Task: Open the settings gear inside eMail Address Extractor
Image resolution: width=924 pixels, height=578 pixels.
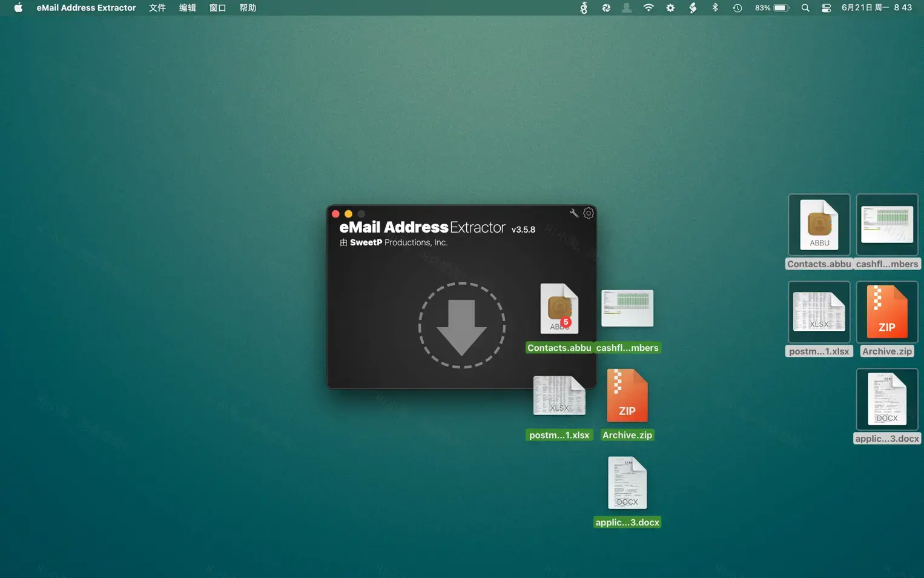Action: [x=588, y=213]
